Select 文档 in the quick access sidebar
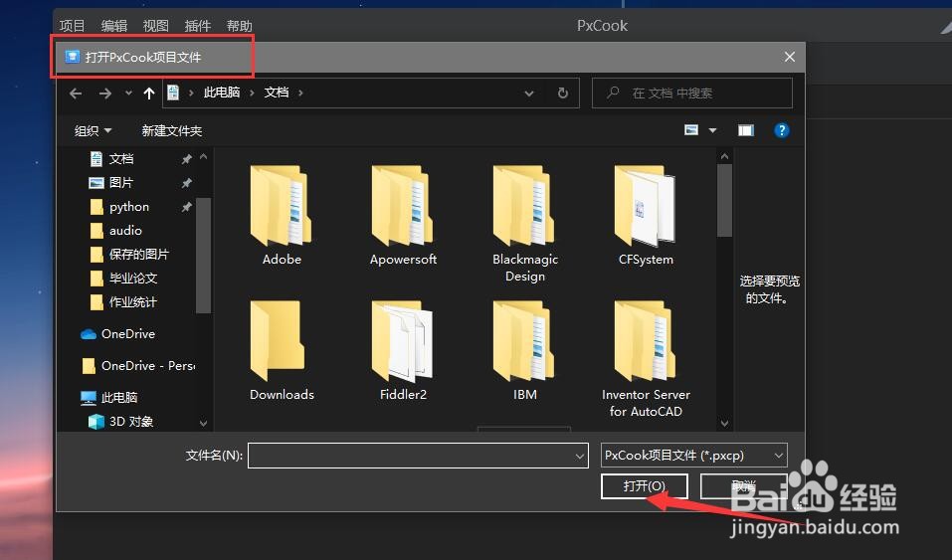Screen dimensions: 952x560 click(120, 159)
